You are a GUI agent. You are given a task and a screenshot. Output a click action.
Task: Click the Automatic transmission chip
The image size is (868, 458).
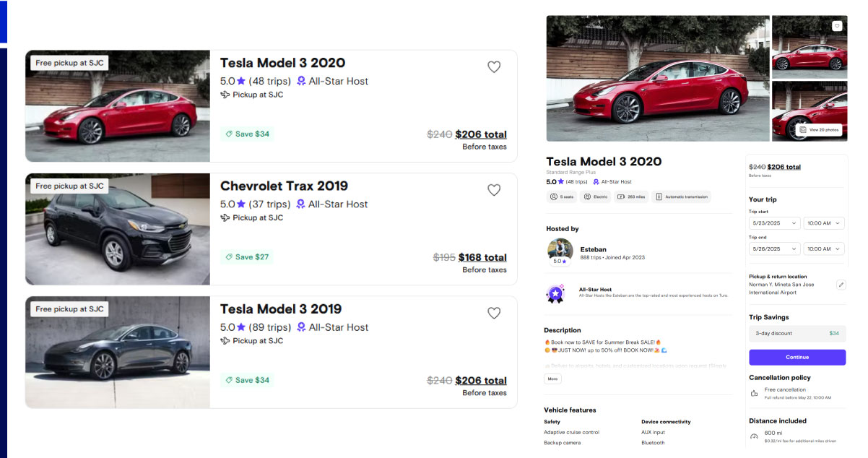(681, 196)
